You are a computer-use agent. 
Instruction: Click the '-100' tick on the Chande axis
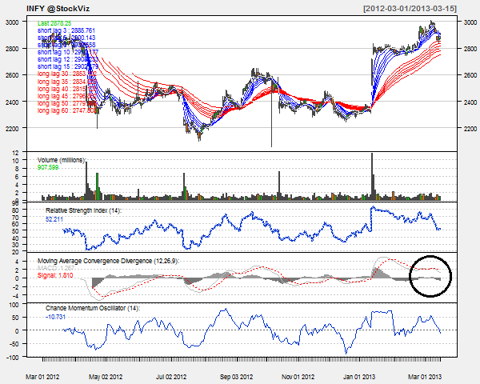[13, 358]
